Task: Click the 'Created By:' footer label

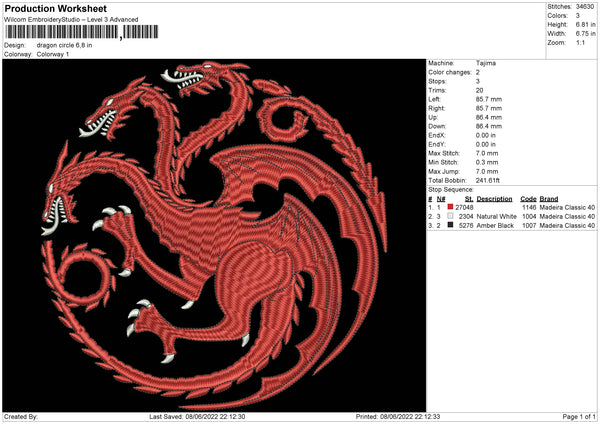Action: (21, 417)
